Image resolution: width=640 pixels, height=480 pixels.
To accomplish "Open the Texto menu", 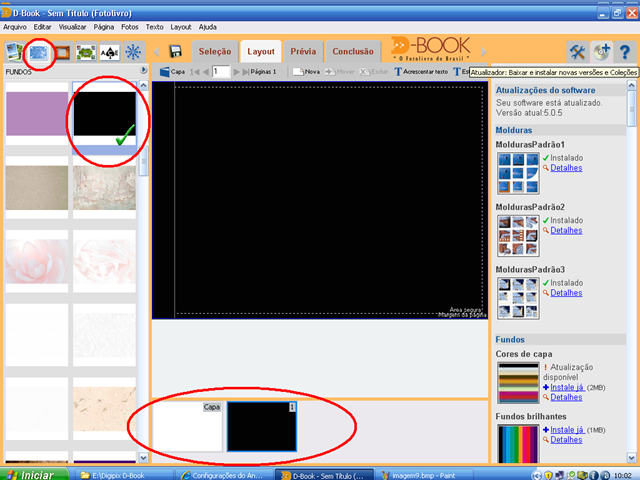I will [154, 27].
